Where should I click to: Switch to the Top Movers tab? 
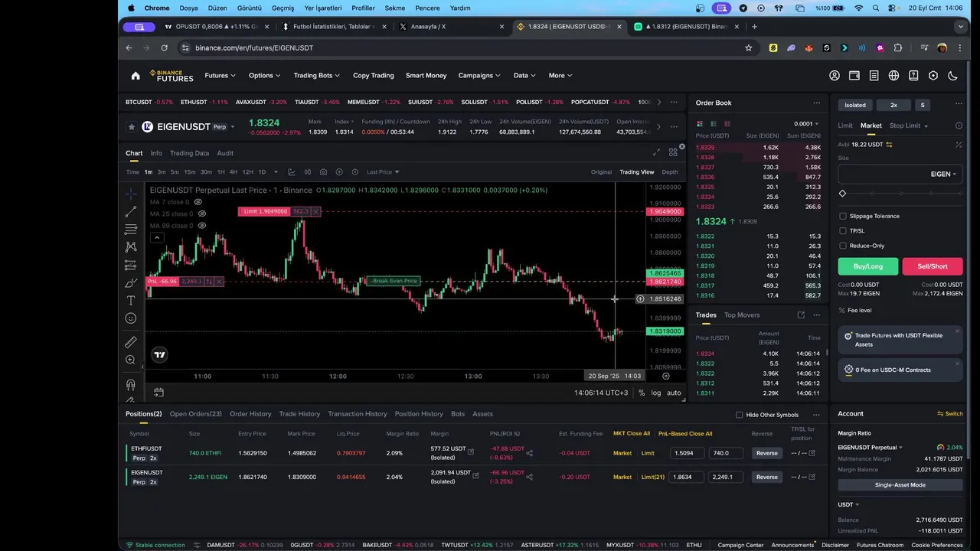tap(742, 315)
